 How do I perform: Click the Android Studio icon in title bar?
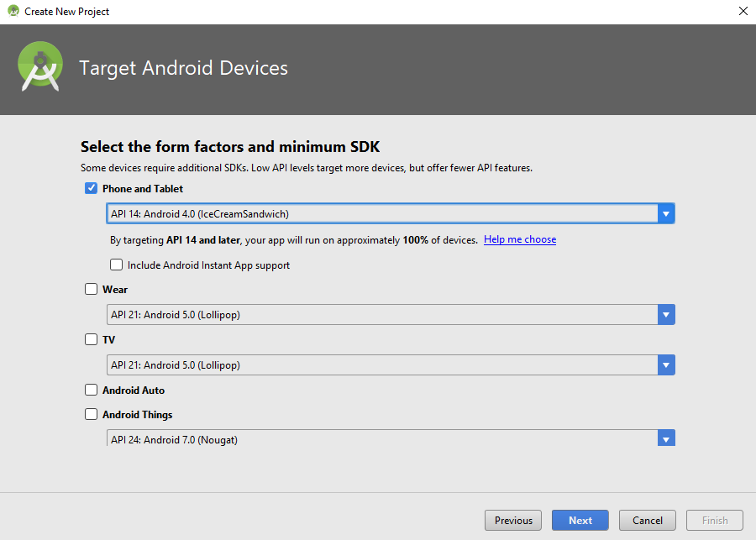coord(13,12)
